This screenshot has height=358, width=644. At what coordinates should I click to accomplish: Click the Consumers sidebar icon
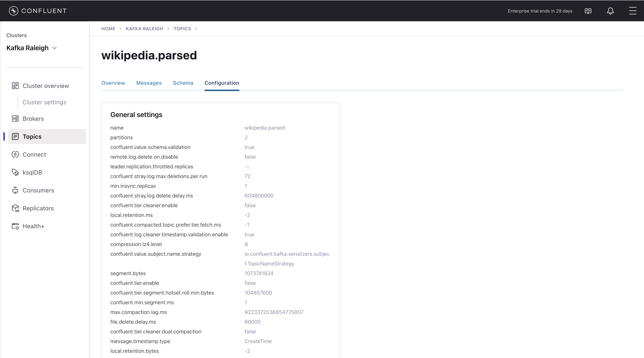[15, 190]
